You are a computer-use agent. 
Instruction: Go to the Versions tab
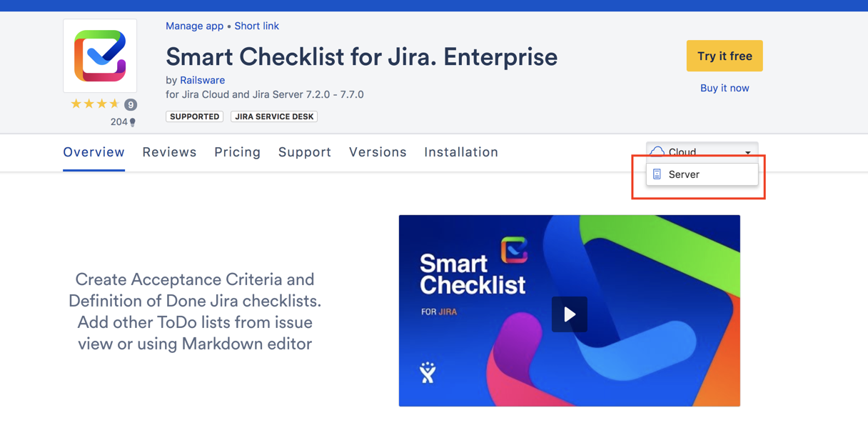tap(378, 152)
